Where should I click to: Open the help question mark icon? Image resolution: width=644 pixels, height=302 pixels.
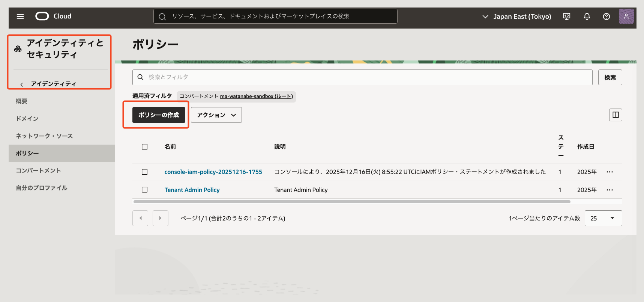pyautogui.click(x=606, y=17)
